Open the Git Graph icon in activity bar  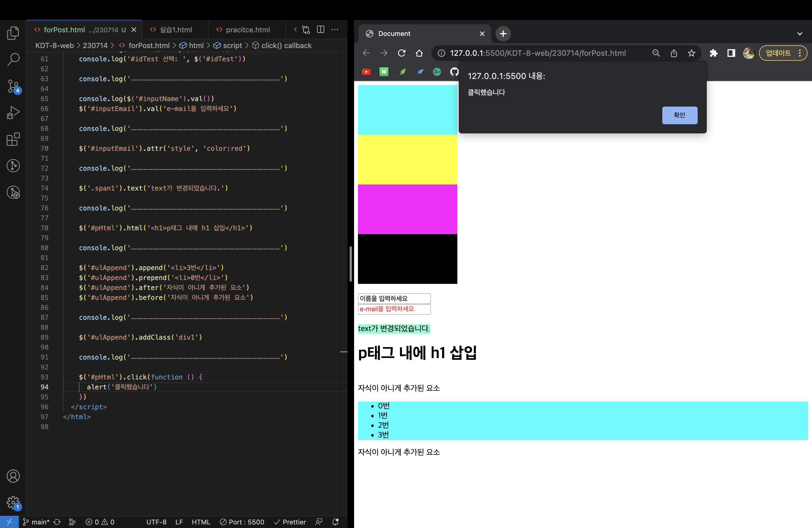(13, 166)
